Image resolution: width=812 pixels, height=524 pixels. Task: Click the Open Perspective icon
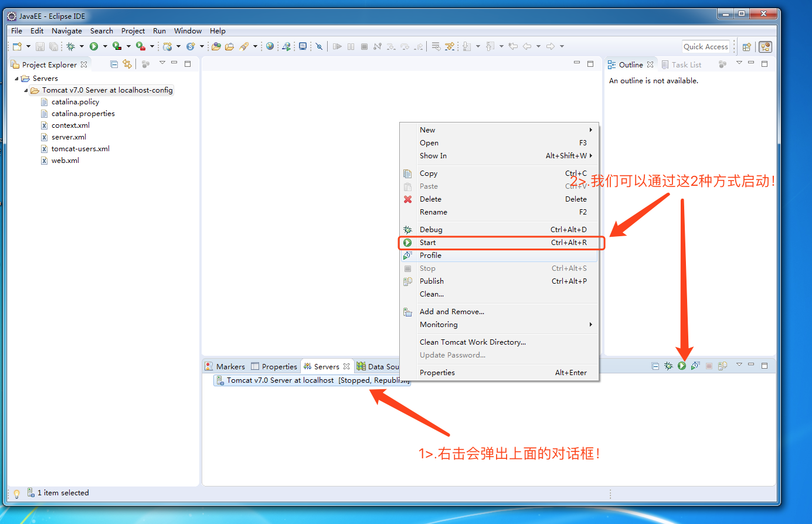[747, 47]
